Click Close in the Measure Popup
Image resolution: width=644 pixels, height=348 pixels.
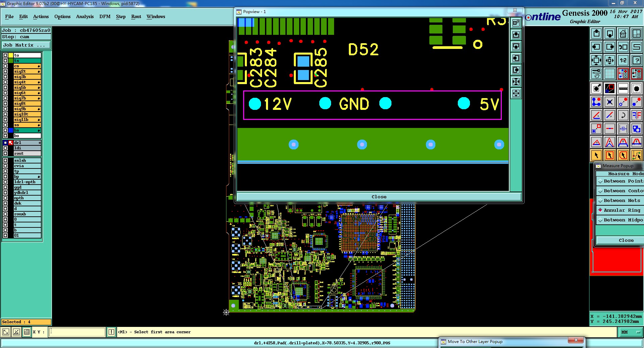click(620, 240)
